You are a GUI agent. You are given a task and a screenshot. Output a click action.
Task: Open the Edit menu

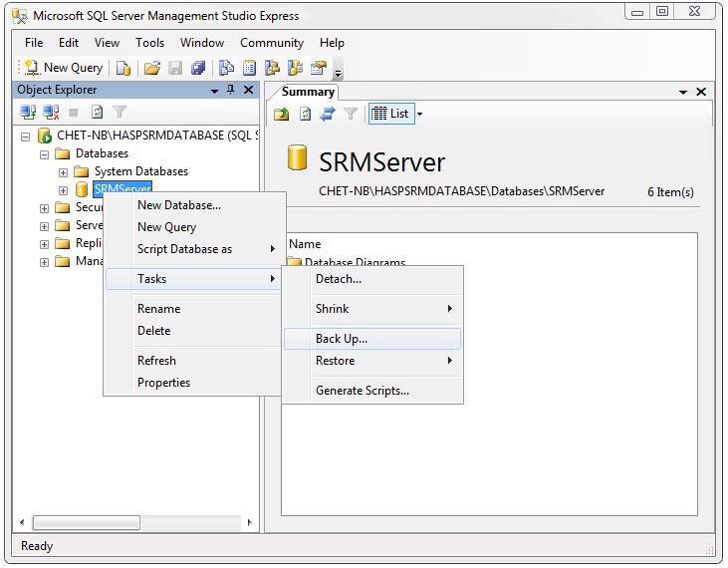coord(69,43)
